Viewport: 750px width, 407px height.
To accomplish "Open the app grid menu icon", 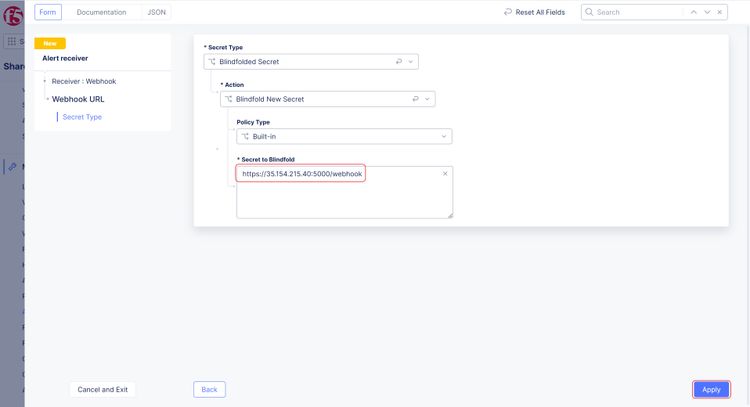I will (12, 42).
